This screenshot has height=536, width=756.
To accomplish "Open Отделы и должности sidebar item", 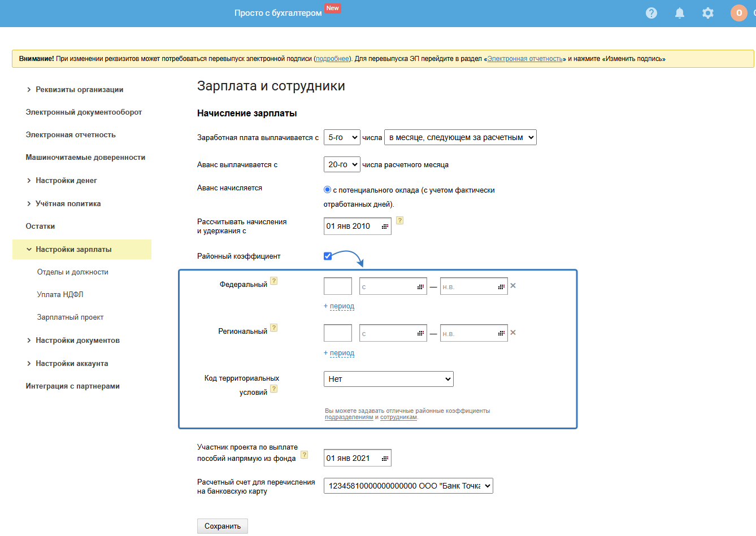I will [x=72, y=272].
